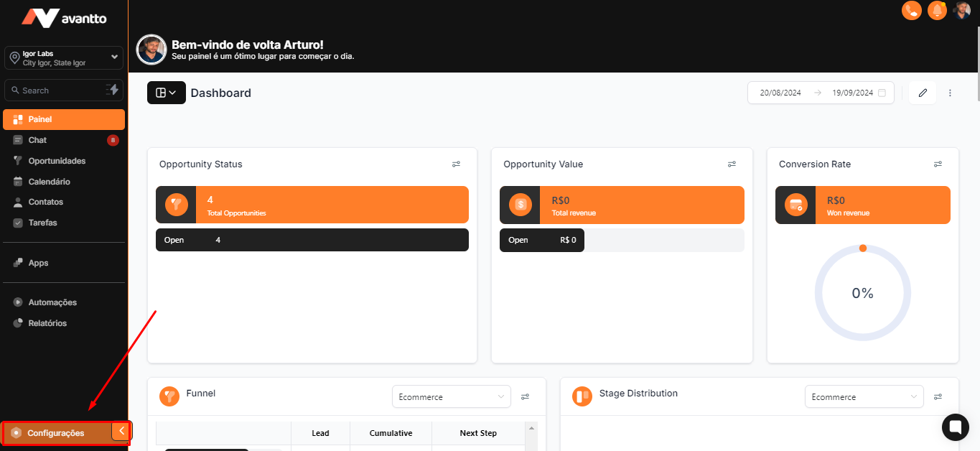The image size is (980, 451).
Task: Open the notifications bell icon
Action: [937, 10]
